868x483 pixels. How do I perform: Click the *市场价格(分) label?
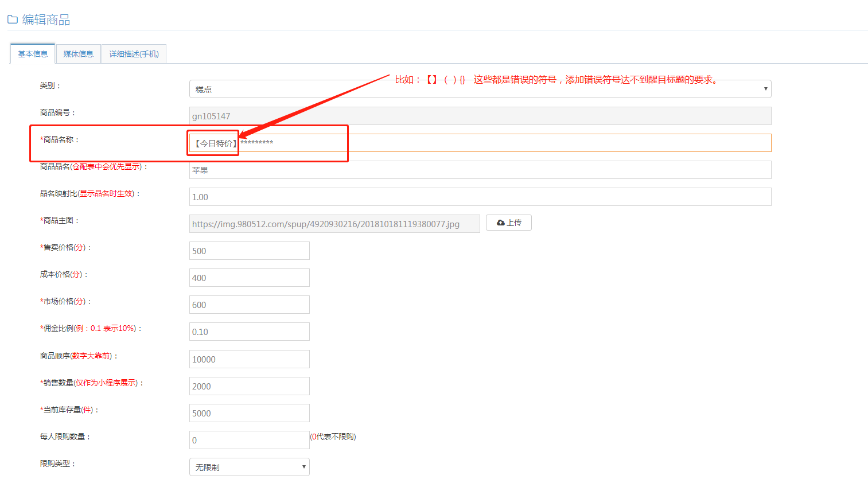[65, 301]
